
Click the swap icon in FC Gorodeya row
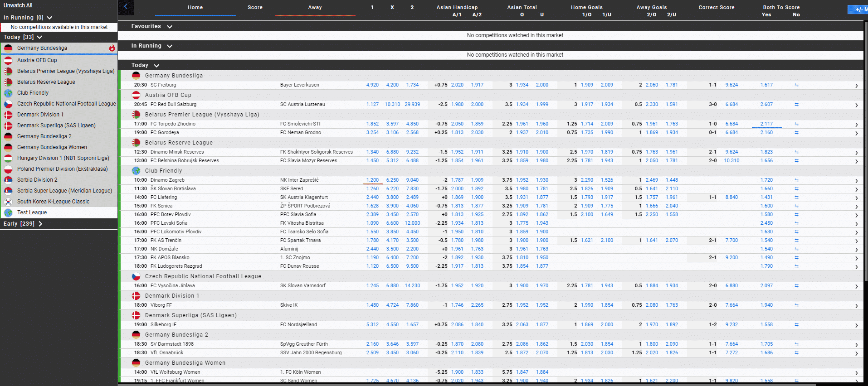click(796, 133)
